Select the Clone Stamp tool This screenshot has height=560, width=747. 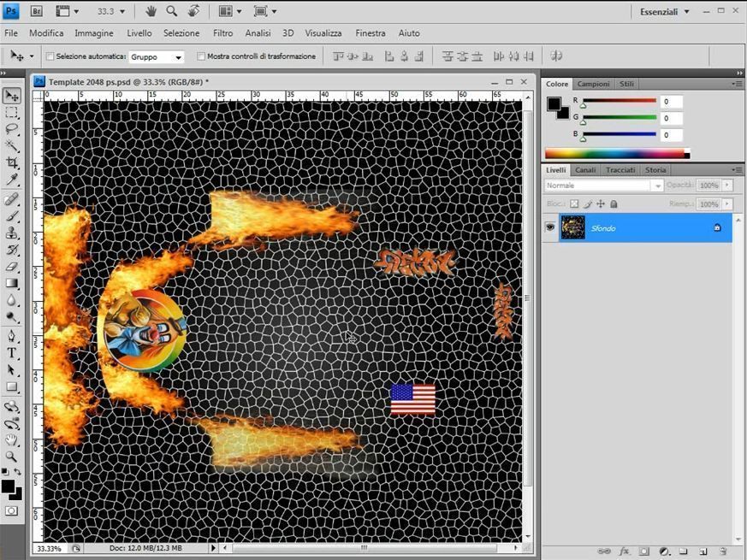coord(12,233)
